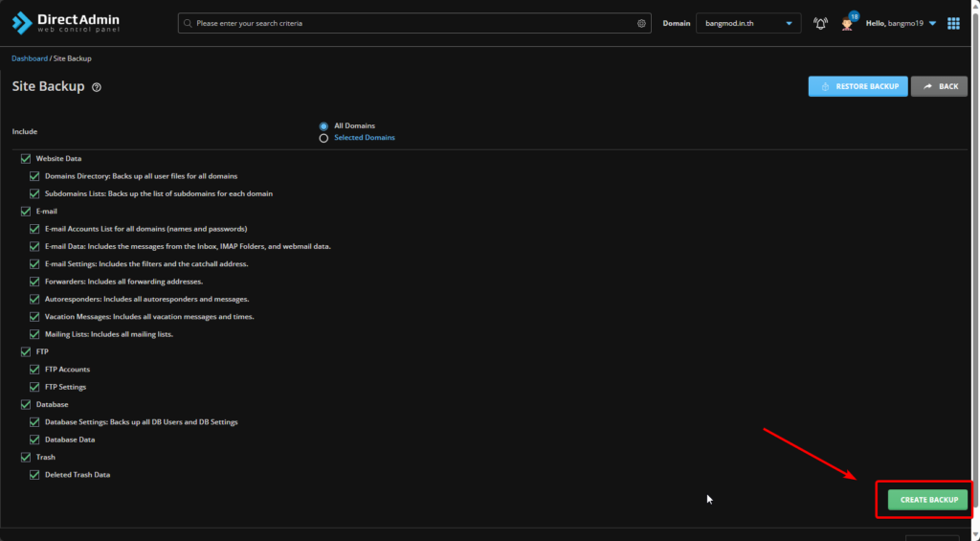Expand the Hello, bangmo19 user menu

click(x=901, y=23)
